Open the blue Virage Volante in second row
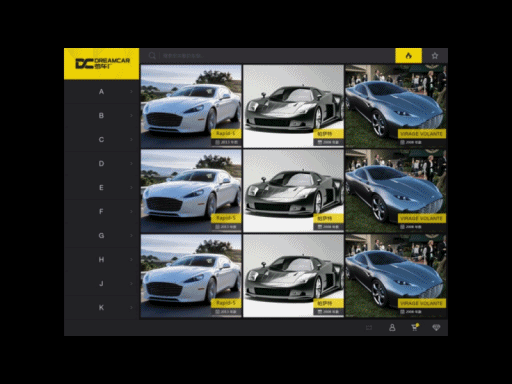512x384 pixels. (396, 191)
